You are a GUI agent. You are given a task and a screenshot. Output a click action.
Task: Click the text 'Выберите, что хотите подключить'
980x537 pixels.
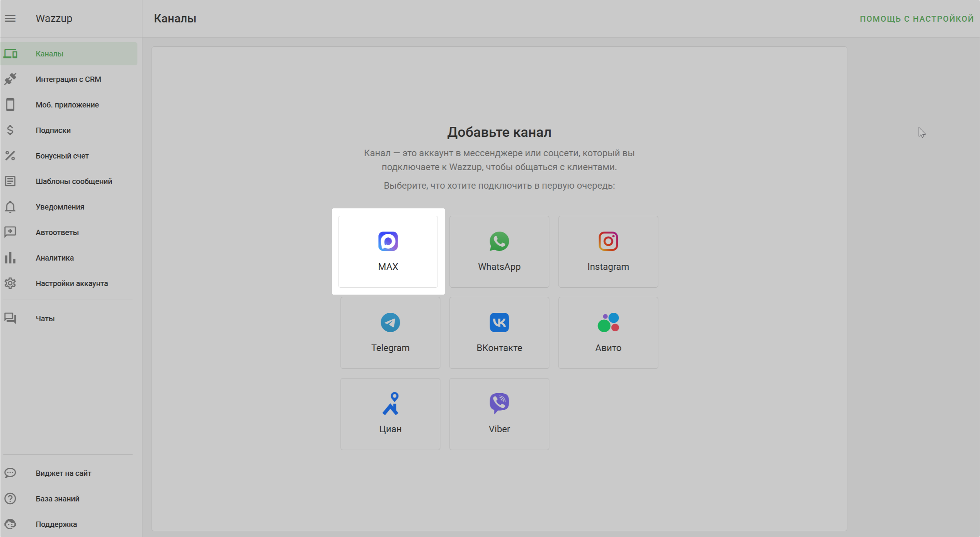(x=458, y=186)
